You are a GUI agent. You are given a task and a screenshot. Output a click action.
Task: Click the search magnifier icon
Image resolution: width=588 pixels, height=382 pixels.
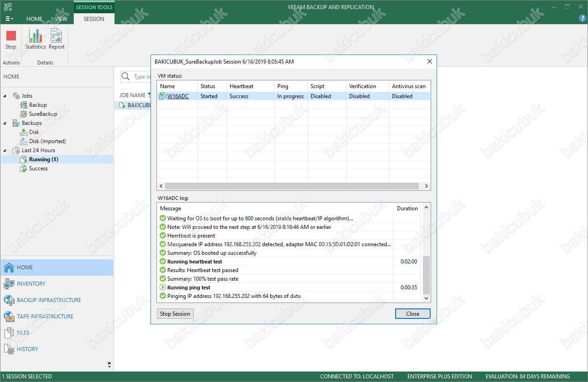point(126,77)
